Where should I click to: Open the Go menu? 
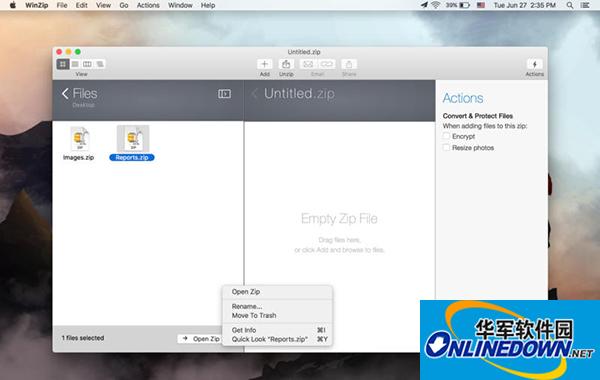[124, 5]
